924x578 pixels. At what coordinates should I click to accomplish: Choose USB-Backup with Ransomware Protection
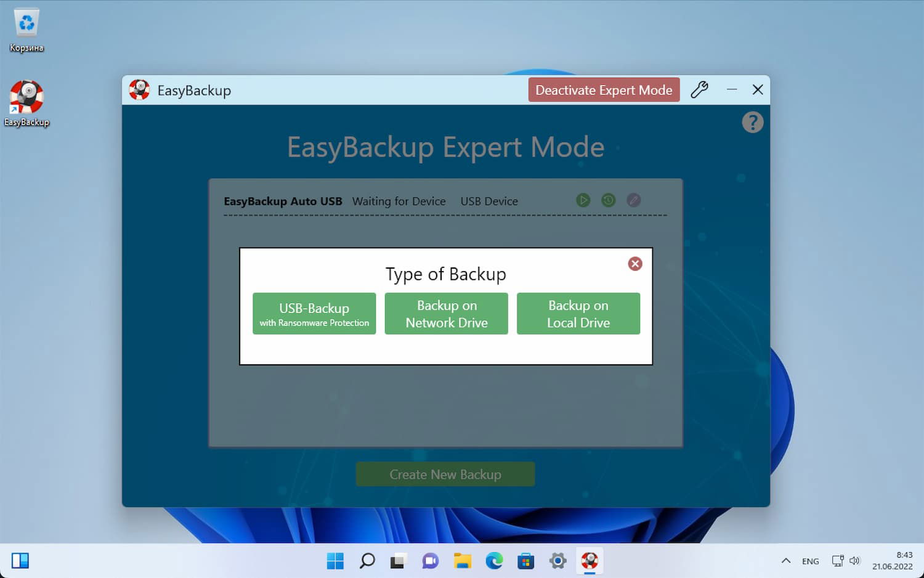[x=314, y=314]
